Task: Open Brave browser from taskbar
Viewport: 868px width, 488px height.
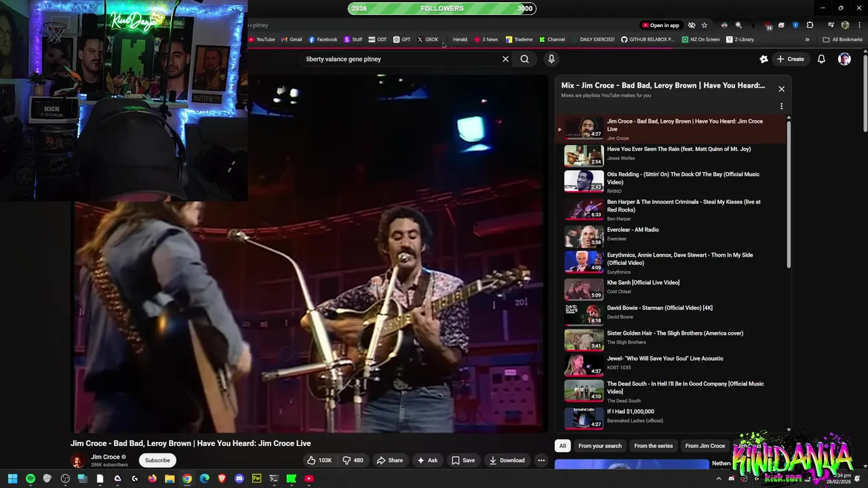Action: 222,479
